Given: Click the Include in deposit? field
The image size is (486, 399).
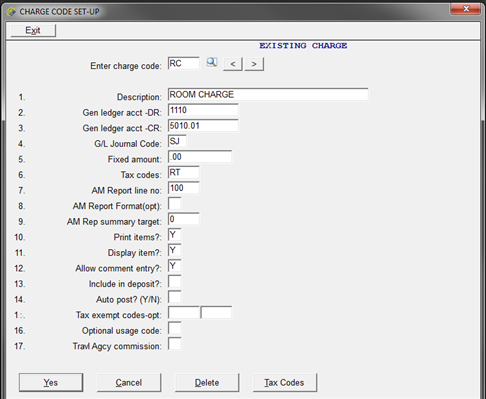Looking at the screenshot, I should (175, 281).
